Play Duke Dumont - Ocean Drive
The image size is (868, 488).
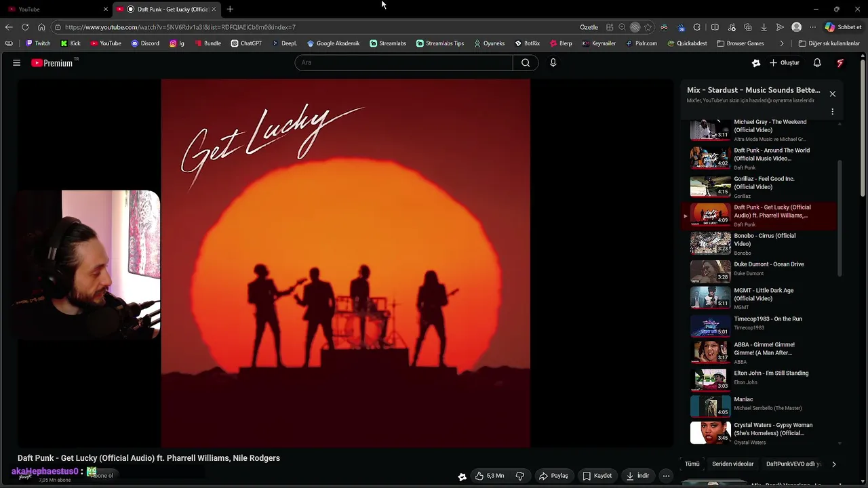759,270
